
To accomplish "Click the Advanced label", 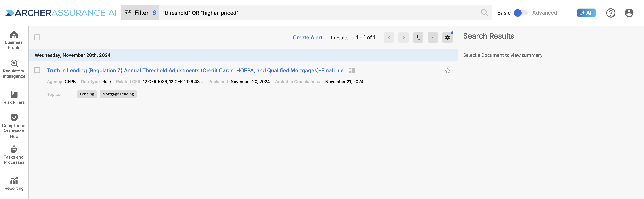I will pos(544,13).
